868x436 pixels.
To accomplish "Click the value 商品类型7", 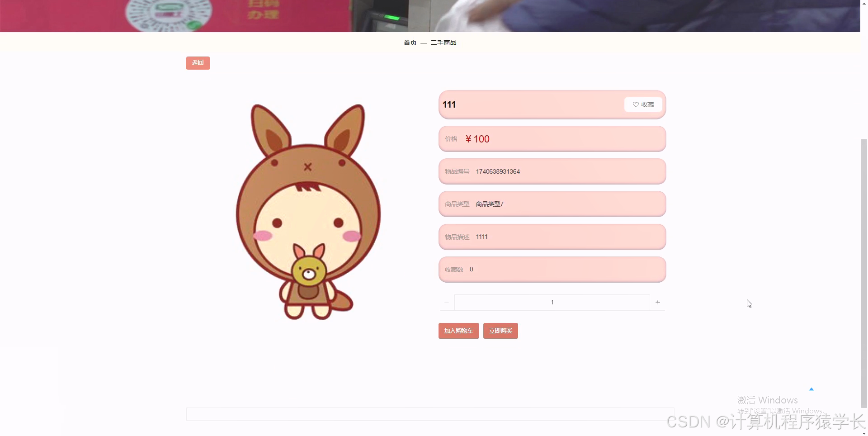I will (x=490, y=204).
